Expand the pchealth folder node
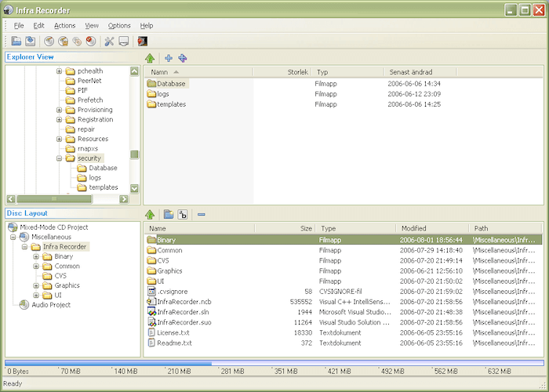Image resolution: width=549 pixels, height=392 pixels. [59, 71]
